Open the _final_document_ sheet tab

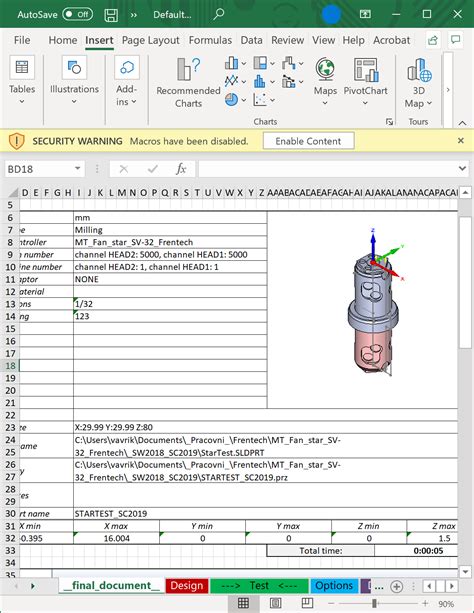[112, 586]
